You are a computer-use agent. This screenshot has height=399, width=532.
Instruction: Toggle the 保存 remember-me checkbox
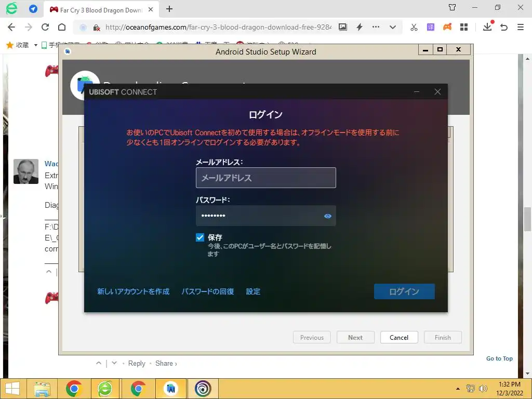200,237
